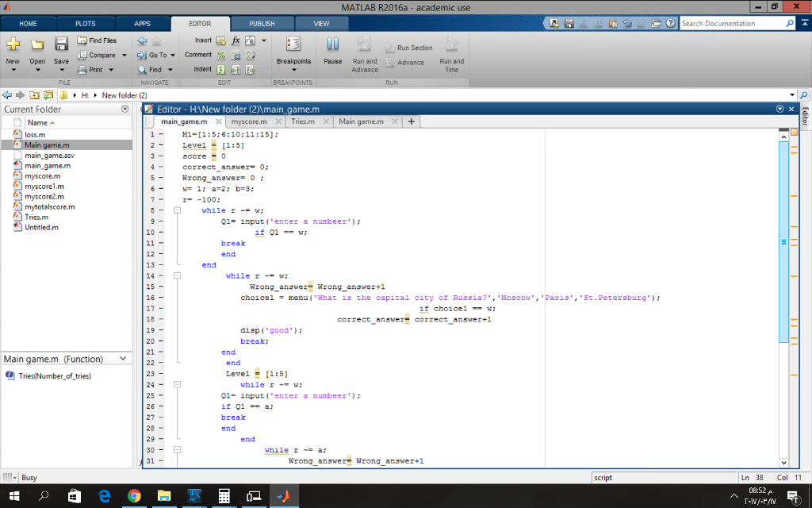The width and height of the screenshot is (812, 508).
Task: Open the address bar path dropdown arrow
Action: coord(792,95)
